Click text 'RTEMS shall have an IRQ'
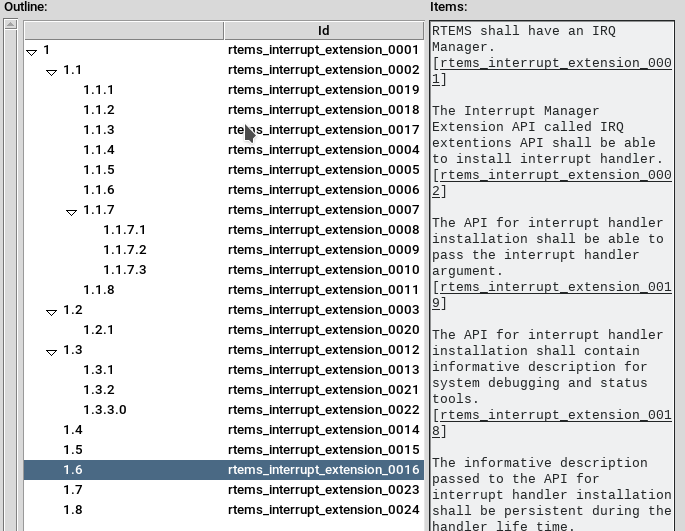 click(524, 31)
